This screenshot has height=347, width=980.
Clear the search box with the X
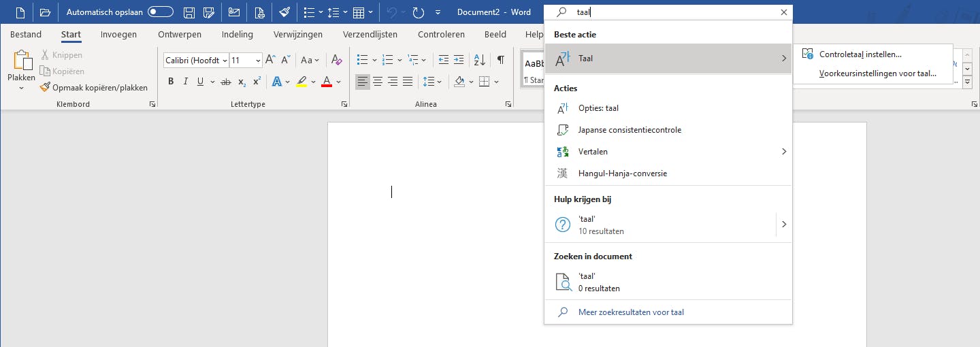coord(784,12)
